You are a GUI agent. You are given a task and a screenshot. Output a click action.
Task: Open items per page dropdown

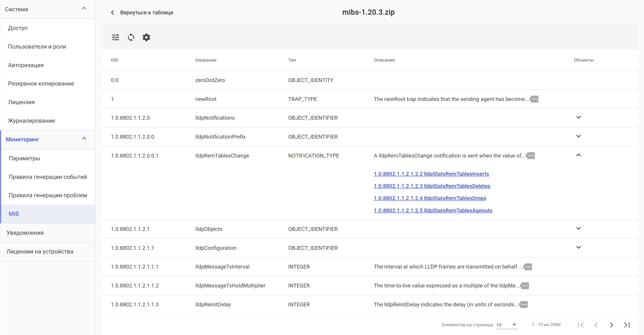[507, 325]
